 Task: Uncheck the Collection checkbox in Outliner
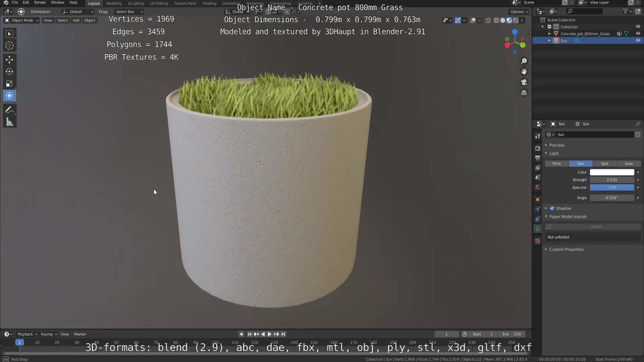click(x=549, y=27)
